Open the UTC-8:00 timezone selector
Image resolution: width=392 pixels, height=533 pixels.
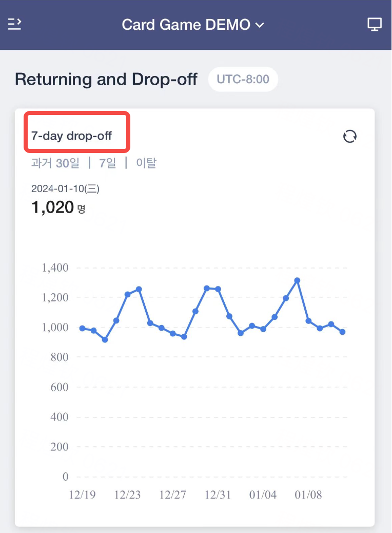(243, 79)
